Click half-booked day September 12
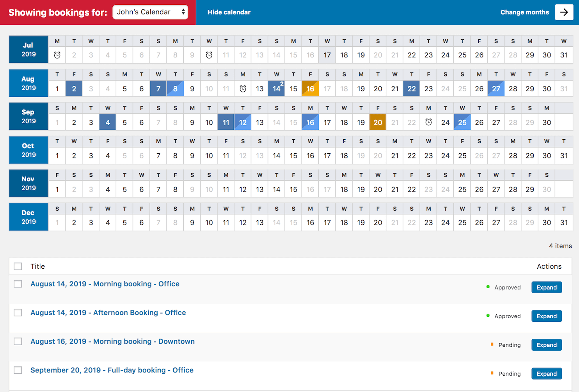This screenshot has height=392, width=579. click(243, 122)
